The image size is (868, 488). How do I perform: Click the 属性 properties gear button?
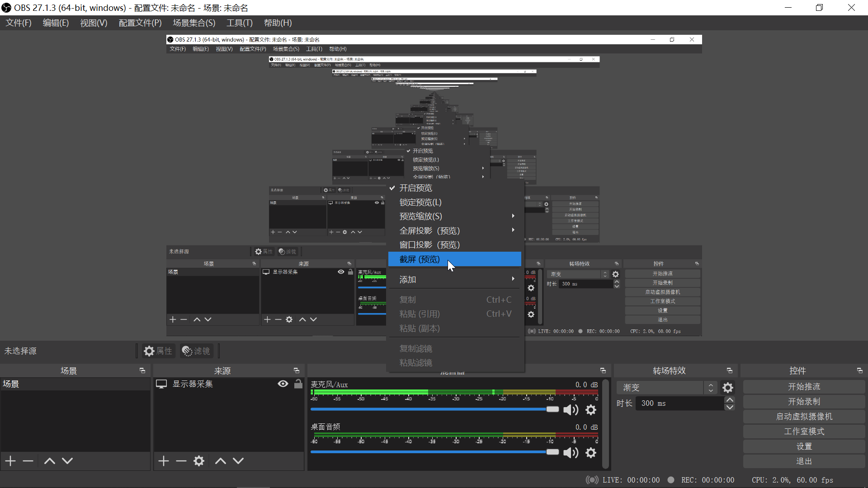pyautogui.click(x=158, y=351)
